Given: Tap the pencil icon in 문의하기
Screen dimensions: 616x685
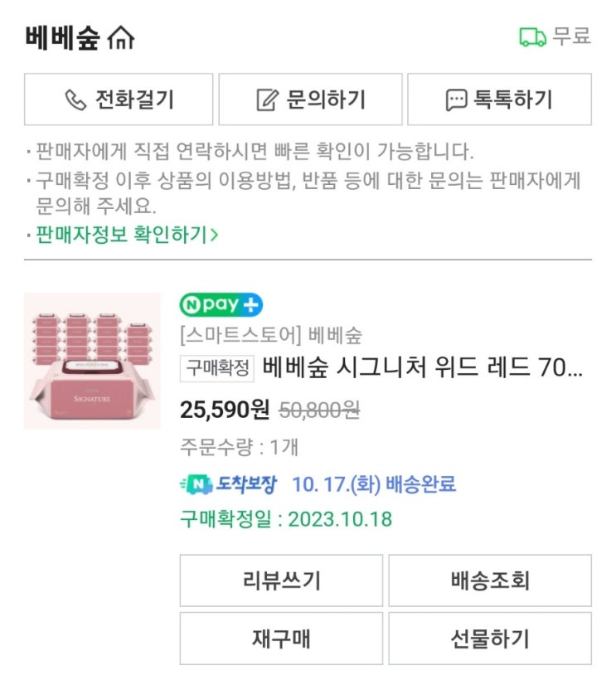Looking at the screenshot, I should pos(265,100).
